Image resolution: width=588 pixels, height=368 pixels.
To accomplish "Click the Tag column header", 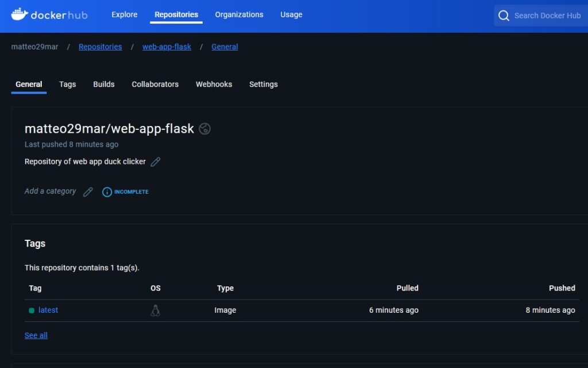I will pyautogui.click(x=35, y=289).
